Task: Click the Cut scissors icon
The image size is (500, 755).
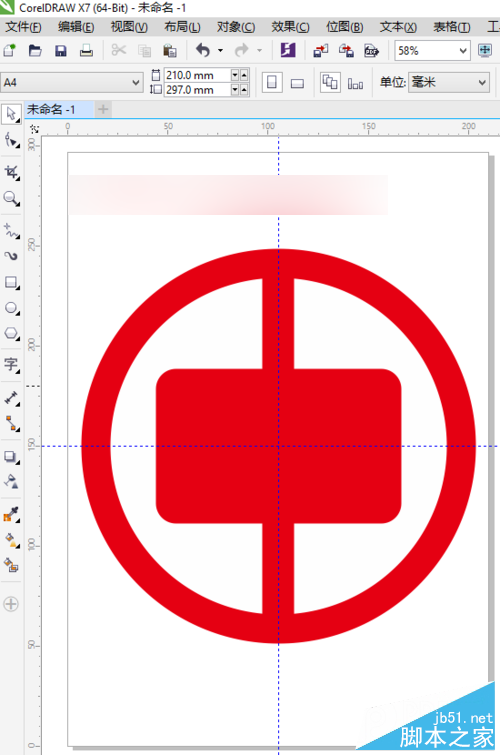Action: pyautogui.click(x=118, y=50)
